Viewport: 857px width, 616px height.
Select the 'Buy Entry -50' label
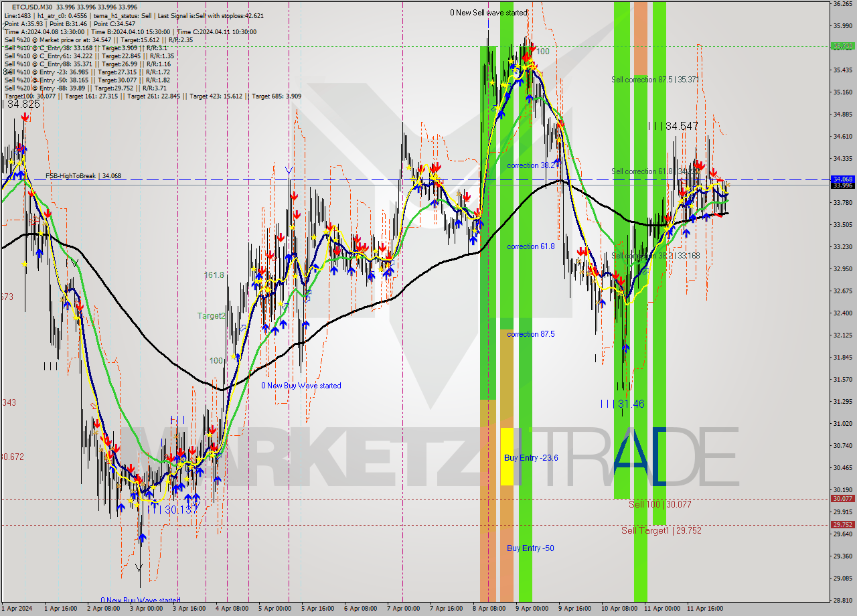[x=530, y=548]
